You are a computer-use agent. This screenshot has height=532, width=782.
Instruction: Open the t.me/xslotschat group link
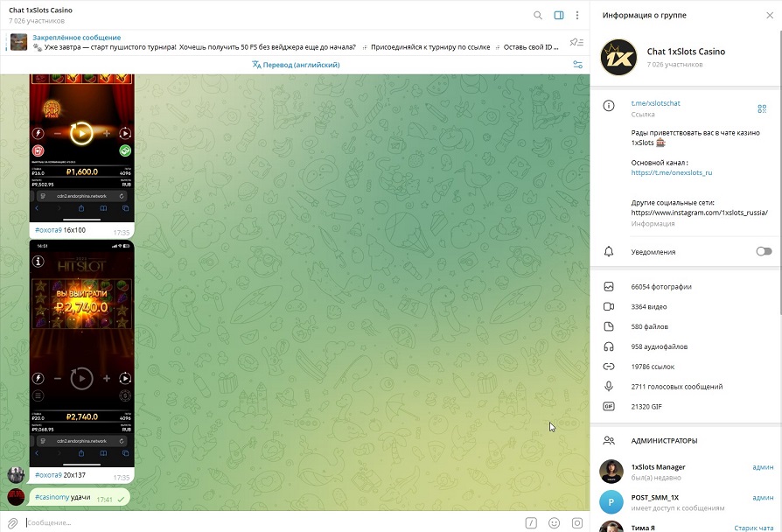pyautogui.click(x=655, y=103)
